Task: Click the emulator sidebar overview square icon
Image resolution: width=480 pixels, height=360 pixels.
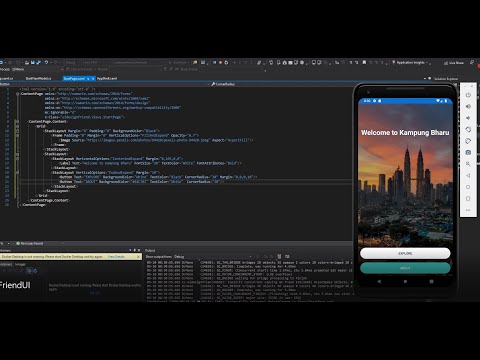Action: 468,199
